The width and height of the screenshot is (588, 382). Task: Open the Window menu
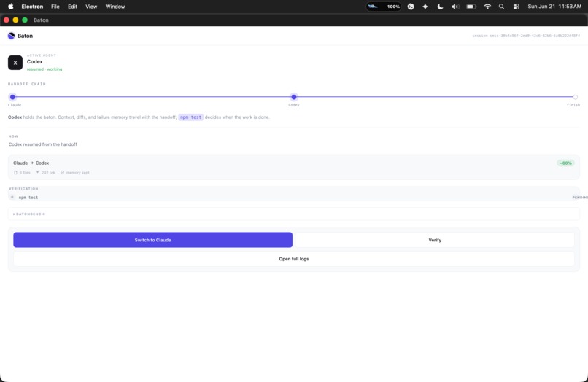click(x=115, y=7)
